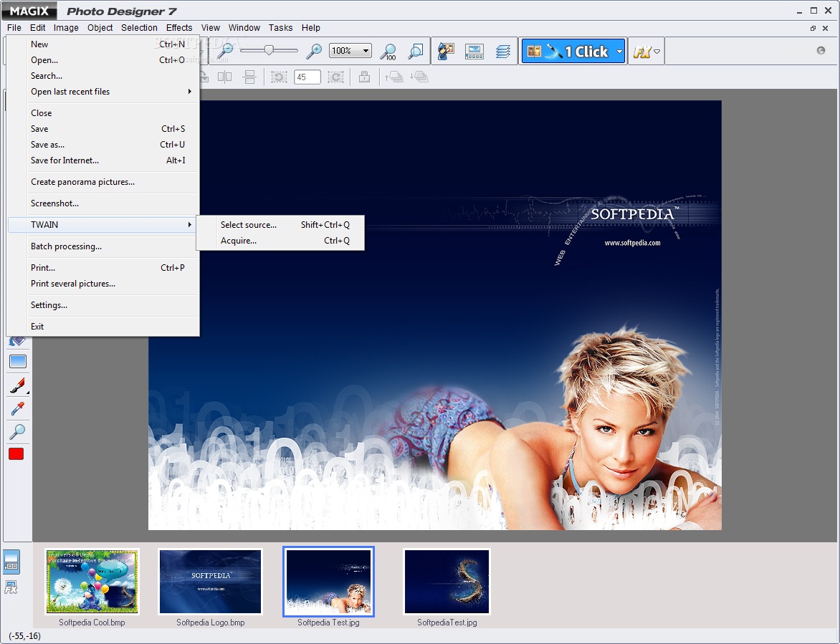
Task: Open the Edit menu
Action: (37, 28)
